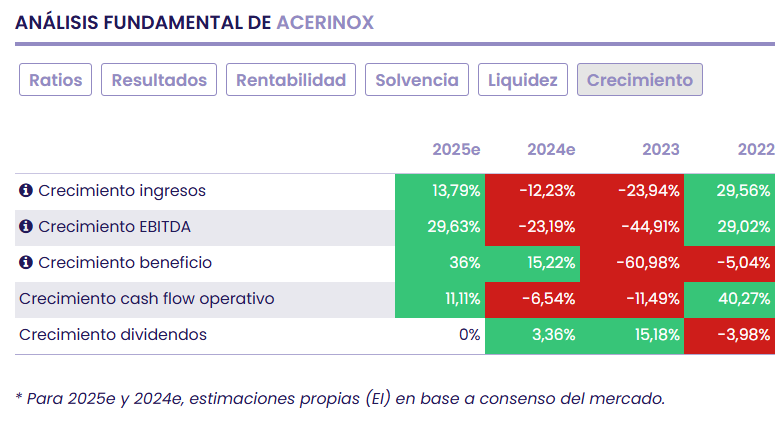Click the red -60,98% beneficio cell

648,263
